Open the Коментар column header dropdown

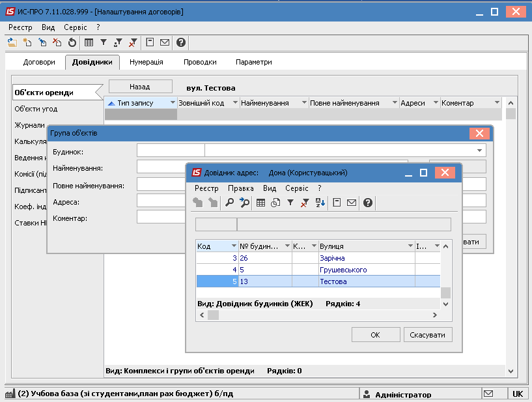pos(497,102)
